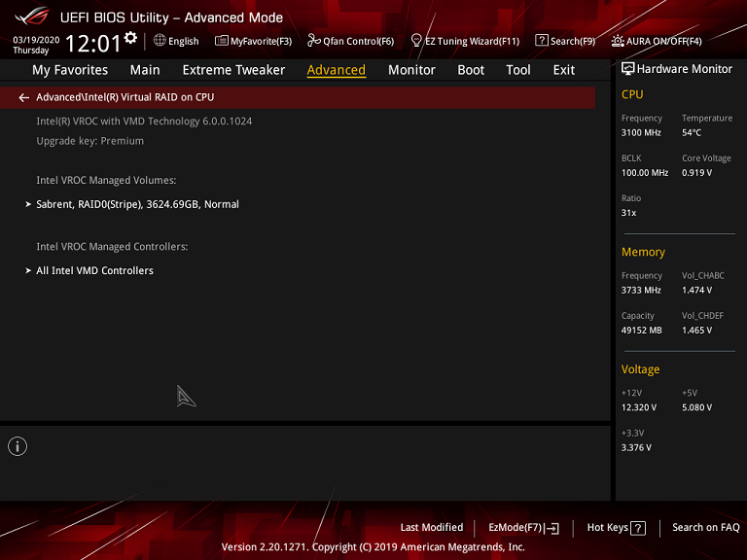Screen dimensions: 747x560
Task: Open Search on FAQ link
Action: pyautogui.click(x=705, y=528)
